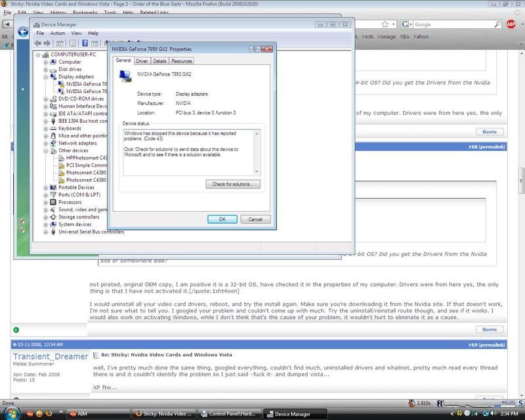The height and width of the screenshot is (420, 525).
Task: Select the first NVIDIA GeForce adapter with warning
Action: pyautogui.click(x=83, y=84)
